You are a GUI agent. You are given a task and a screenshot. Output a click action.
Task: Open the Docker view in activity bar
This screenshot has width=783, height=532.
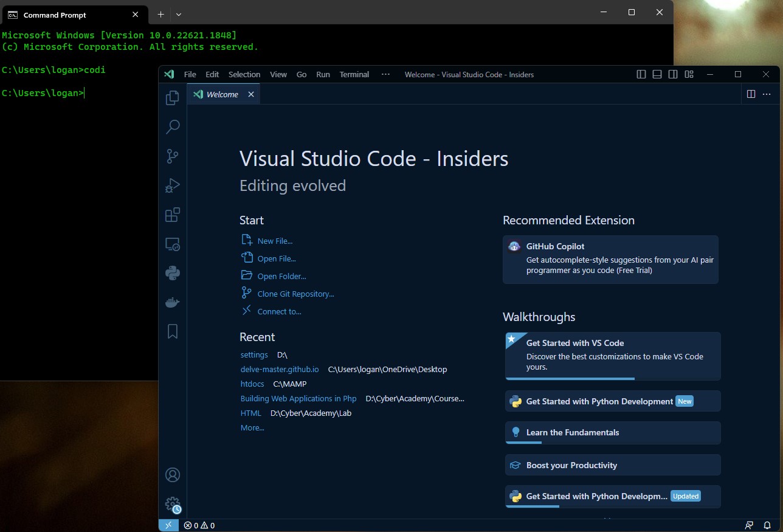(173, 302)
